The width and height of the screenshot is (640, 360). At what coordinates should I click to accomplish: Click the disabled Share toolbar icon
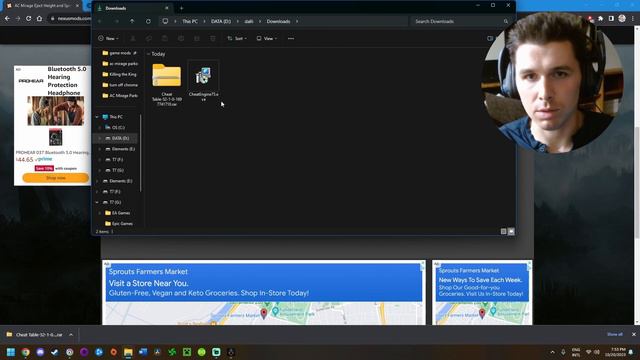point(197,38)
